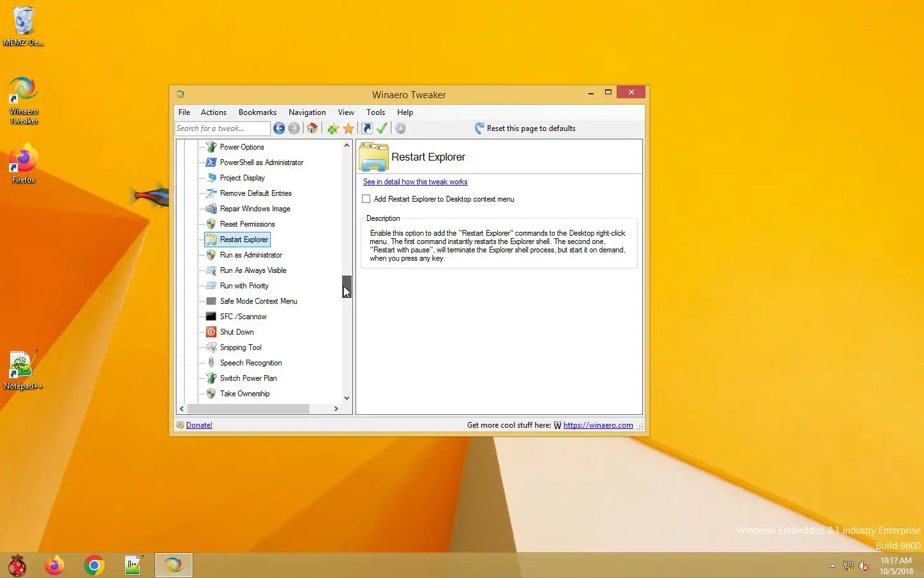The width and height of the screenshot is (924, 578).
Task: Select Speech Recognition tree item
Action: tap(251, 363)
